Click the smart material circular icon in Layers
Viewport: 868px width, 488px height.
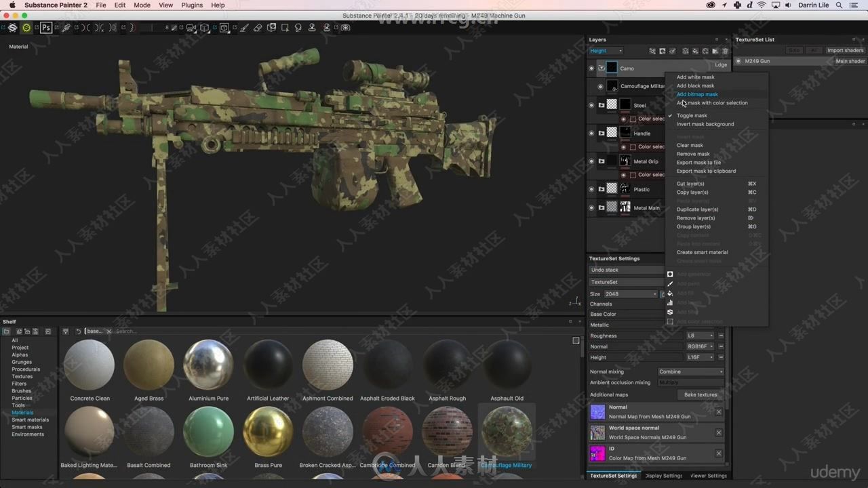[705, 51]
